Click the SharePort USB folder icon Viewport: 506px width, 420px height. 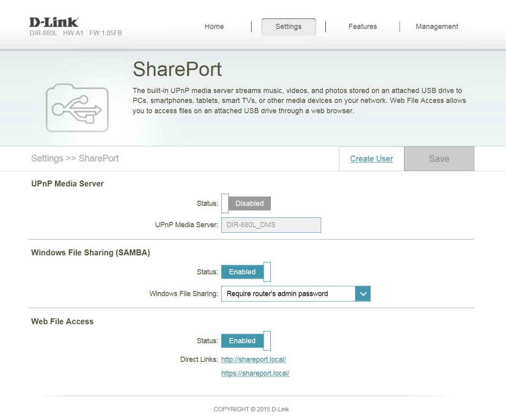tap(77, 108)
